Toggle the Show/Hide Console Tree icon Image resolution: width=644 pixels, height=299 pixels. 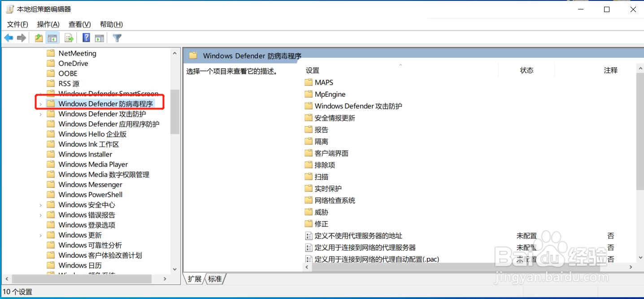52,38
